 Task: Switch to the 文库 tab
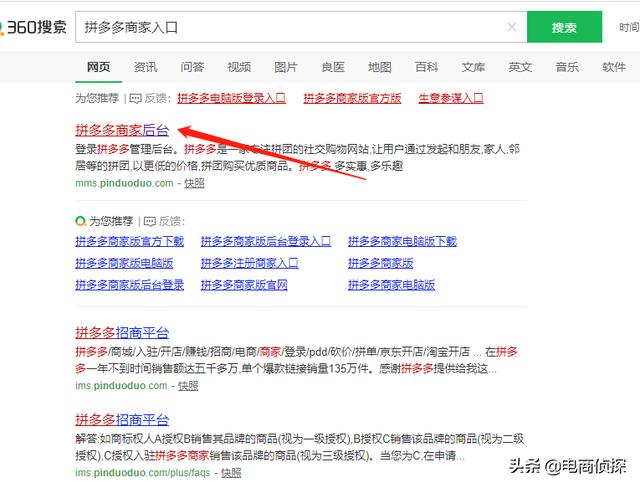click(473, 67)
